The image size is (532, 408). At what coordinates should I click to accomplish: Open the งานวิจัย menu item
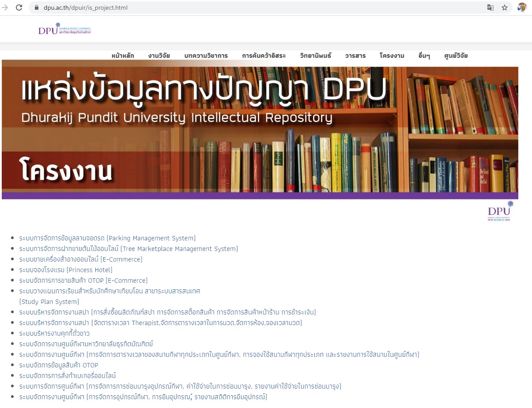(x=159, y=56)
